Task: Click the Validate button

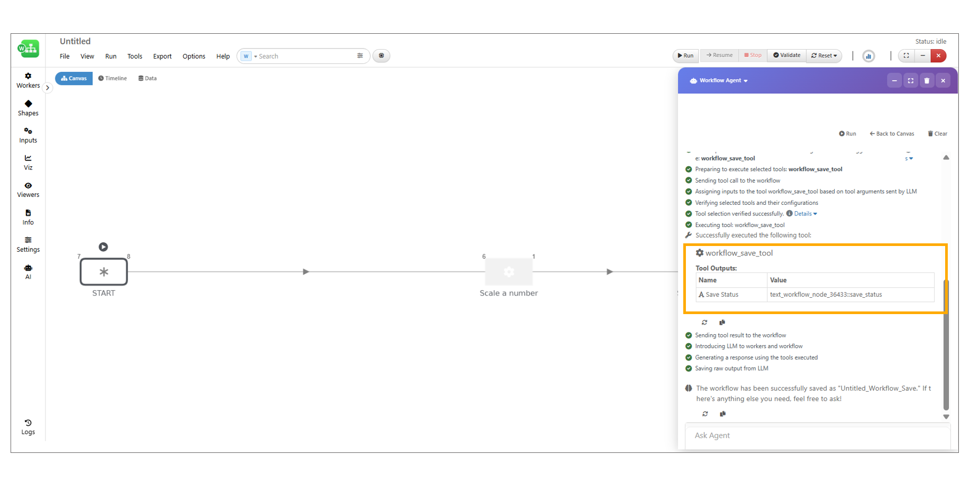Action: [787, 55]
